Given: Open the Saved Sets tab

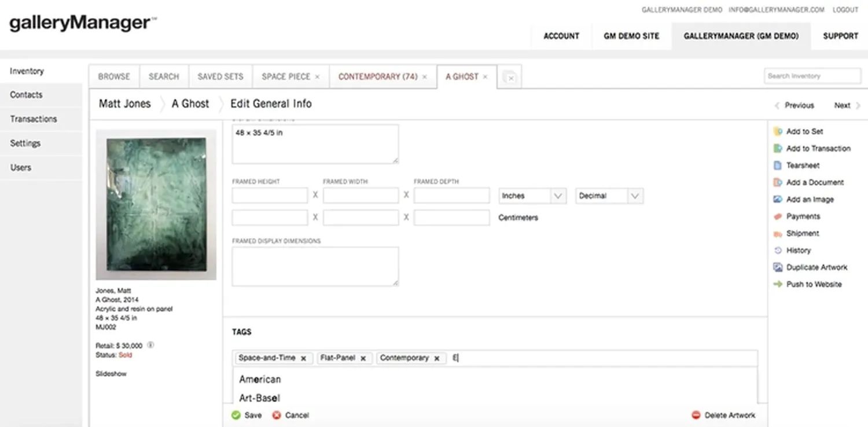Looking at the screenshot, I should pyautogui.click(x=220, y=76).
